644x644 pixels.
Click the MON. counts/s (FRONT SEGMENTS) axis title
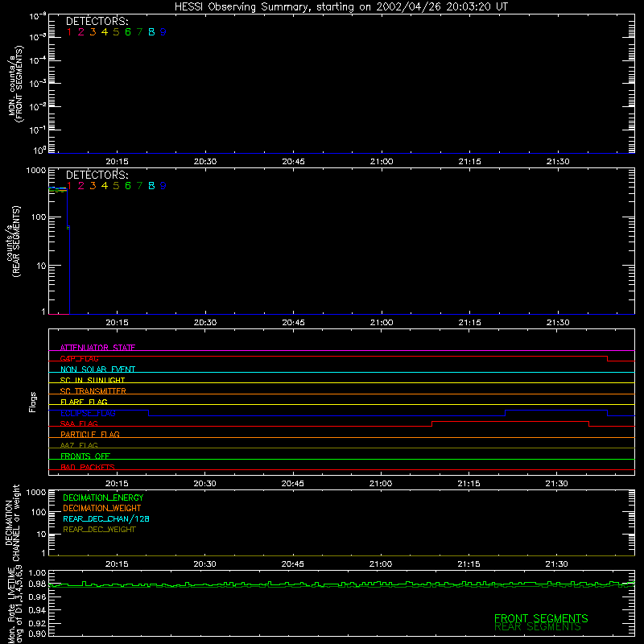click(x=16, y=84)
